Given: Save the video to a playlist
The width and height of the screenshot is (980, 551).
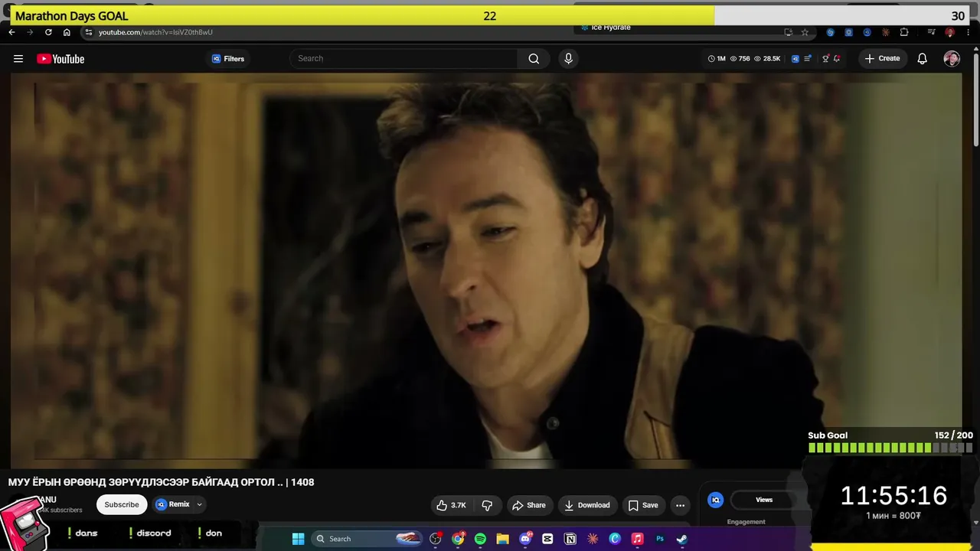Looking at the screenshot, I should click(643, 505).
